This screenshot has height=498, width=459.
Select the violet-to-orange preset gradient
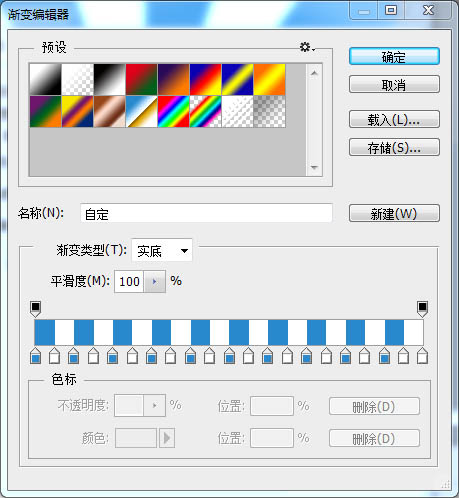click(173, 79)
